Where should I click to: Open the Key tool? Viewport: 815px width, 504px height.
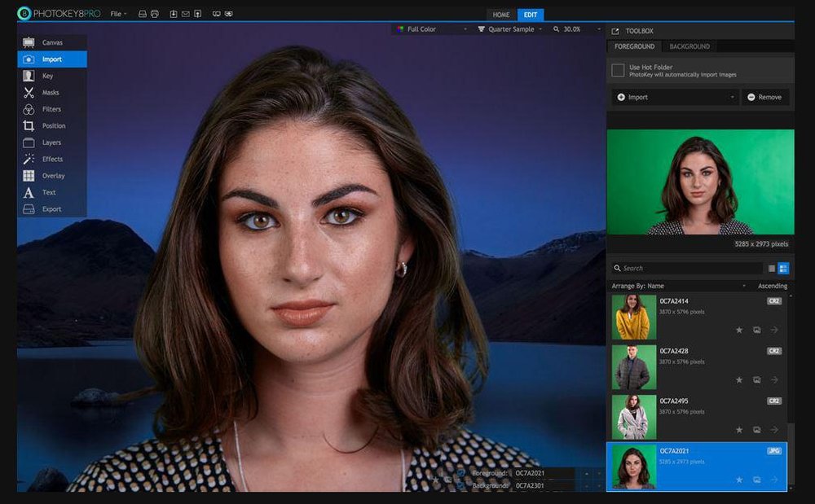point(52,76)
